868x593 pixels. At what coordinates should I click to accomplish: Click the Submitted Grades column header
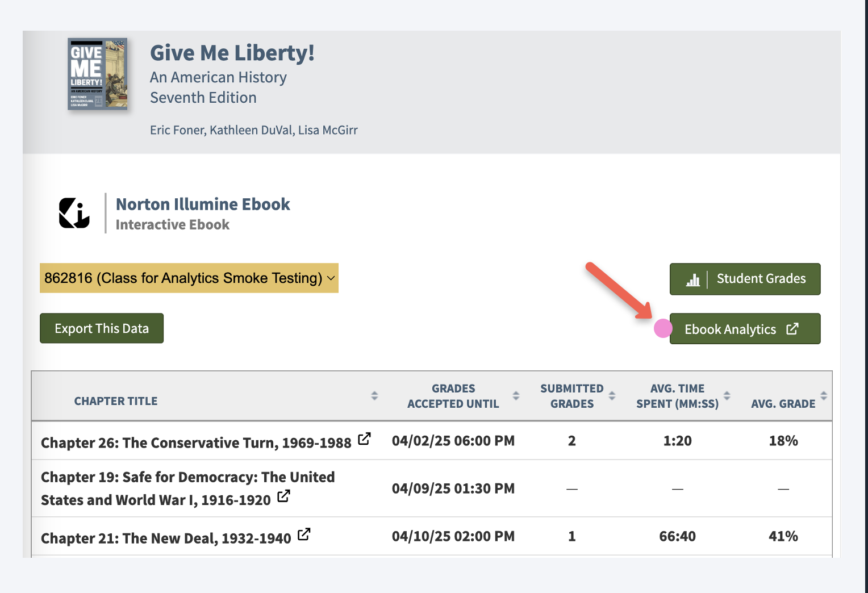pos(572,396)
